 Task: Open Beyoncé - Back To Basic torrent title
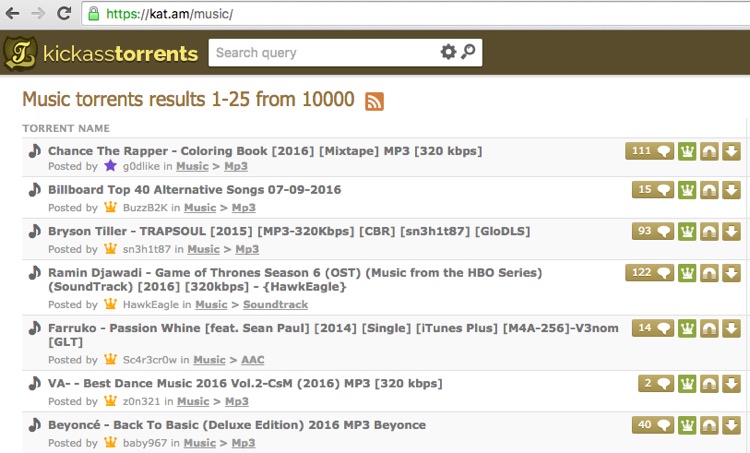(x=237, y=425)
